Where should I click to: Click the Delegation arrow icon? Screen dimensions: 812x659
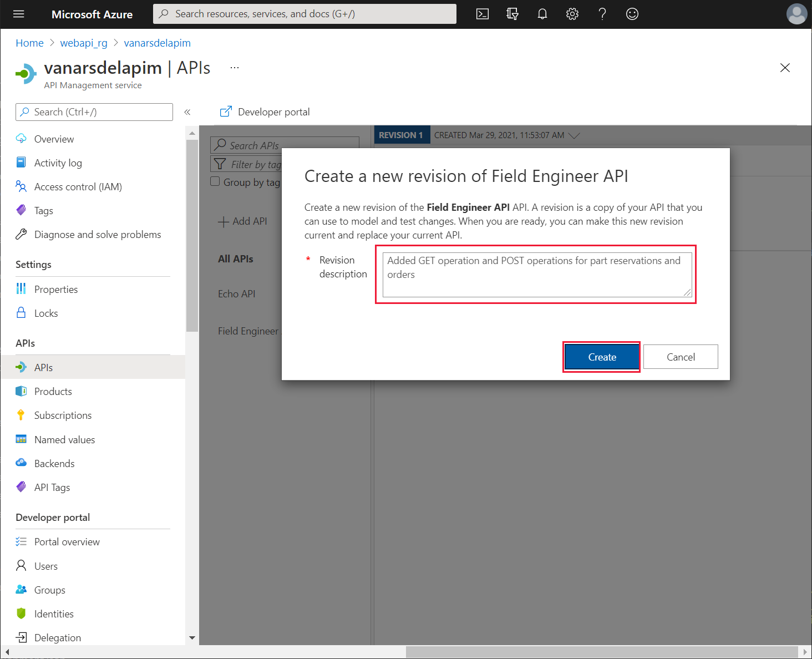21,637
